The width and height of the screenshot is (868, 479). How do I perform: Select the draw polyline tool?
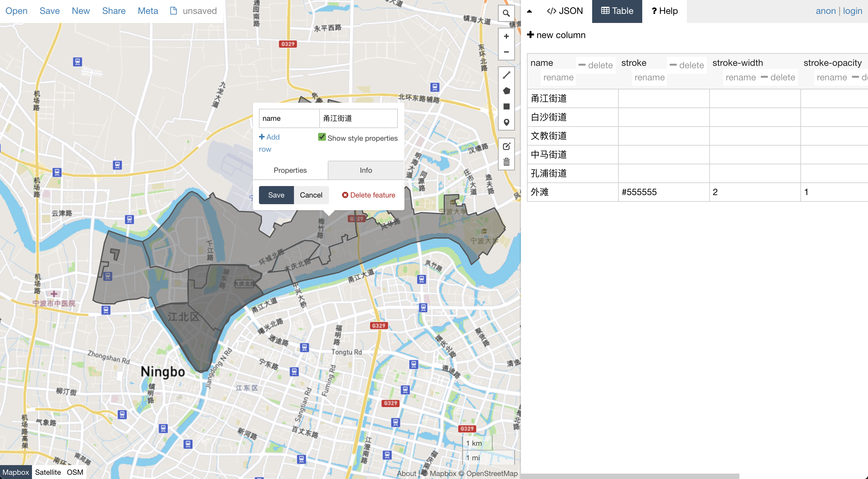point(506,75)
